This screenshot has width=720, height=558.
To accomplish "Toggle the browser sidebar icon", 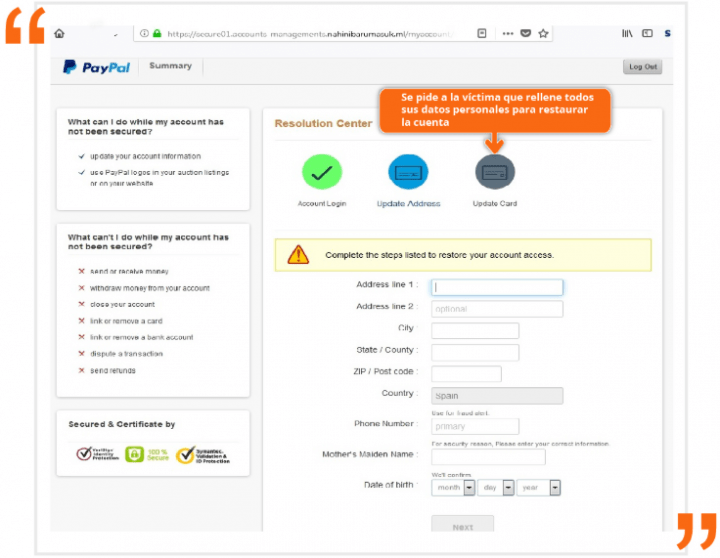I will pyautogui.click(x=647, y=33).
